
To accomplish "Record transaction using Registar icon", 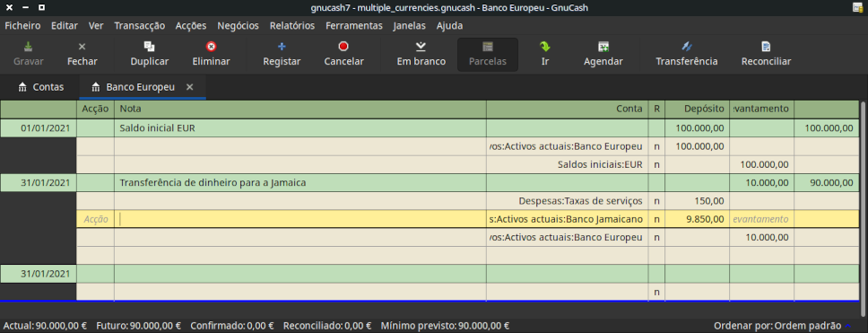I will coord(282,47).
